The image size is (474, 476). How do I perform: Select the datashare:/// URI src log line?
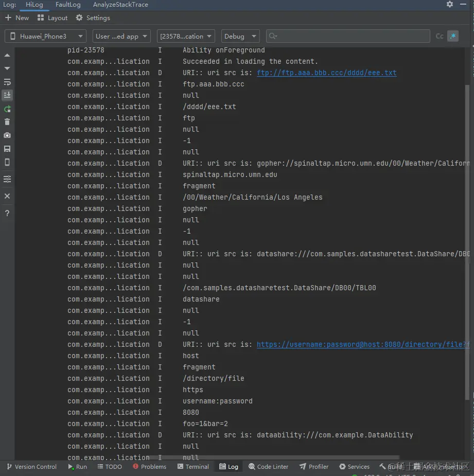[326, 254]
